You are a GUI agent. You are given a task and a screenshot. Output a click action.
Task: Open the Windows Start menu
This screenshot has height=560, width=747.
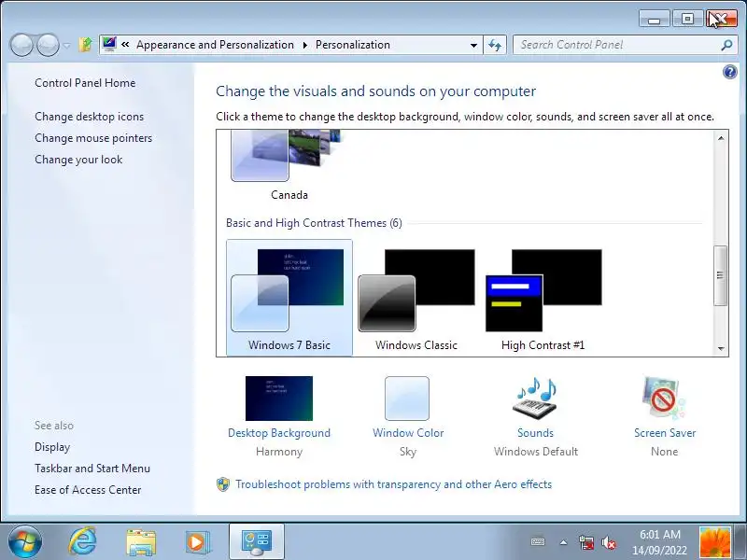pyautogui.click(x=24, y=542)
